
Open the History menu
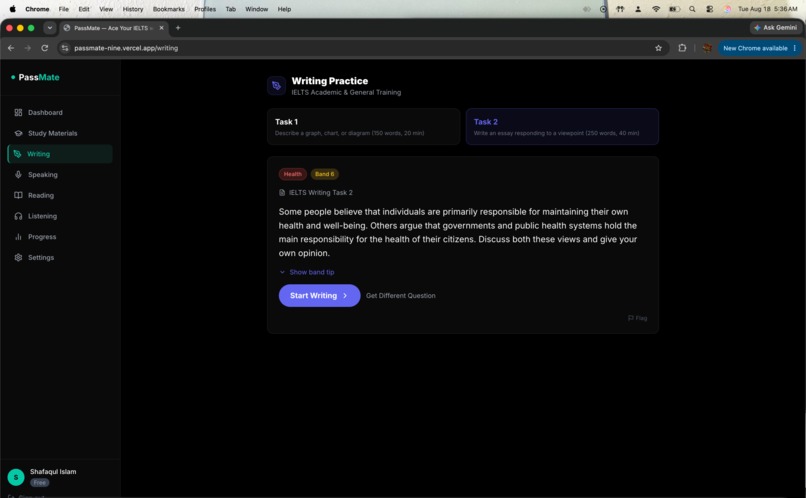click(133, 9)
